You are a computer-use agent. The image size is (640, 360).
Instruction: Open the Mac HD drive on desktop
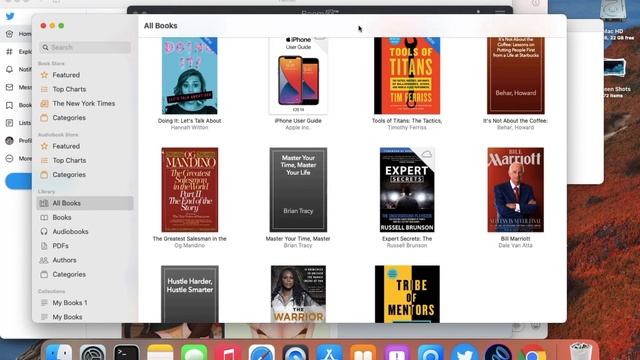[x=613, y=18]
